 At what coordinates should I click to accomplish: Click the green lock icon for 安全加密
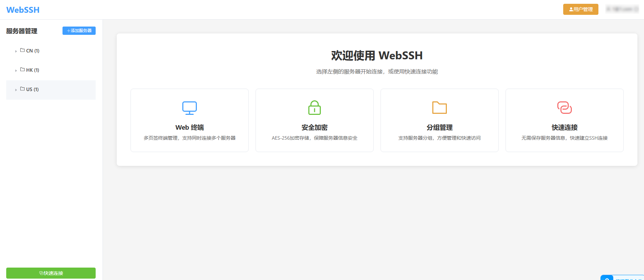coord(315,108)
